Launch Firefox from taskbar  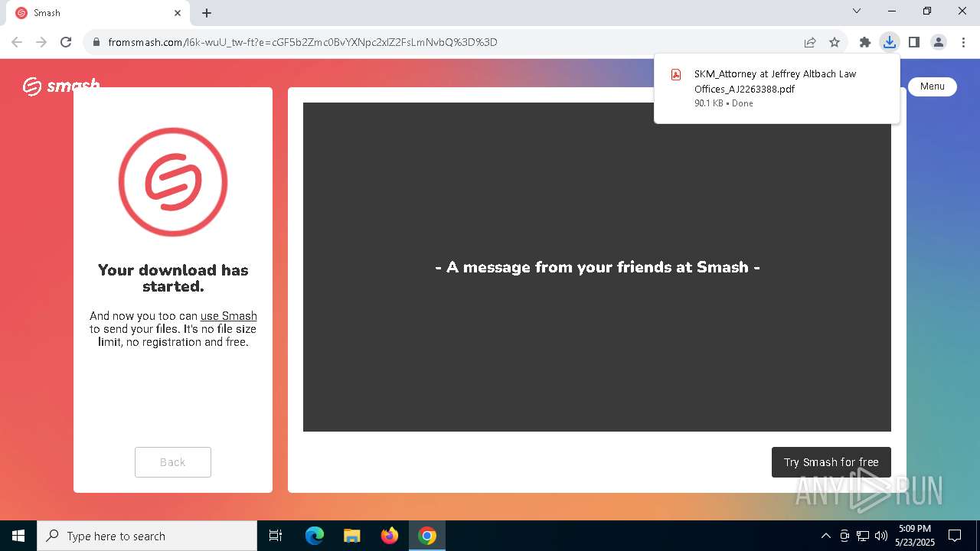tap(390, 536)
